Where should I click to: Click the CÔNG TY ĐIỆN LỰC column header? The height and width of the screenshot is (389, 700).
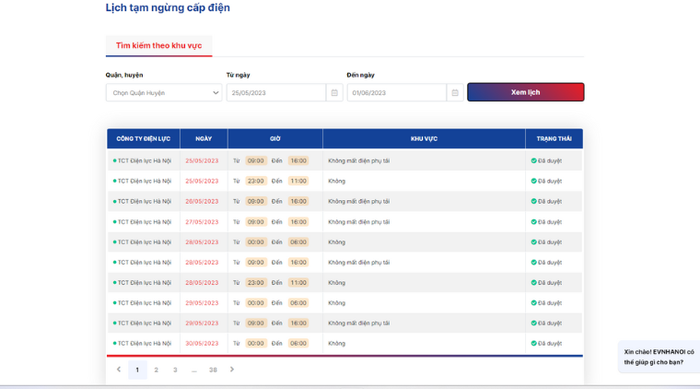coord(143,139)
